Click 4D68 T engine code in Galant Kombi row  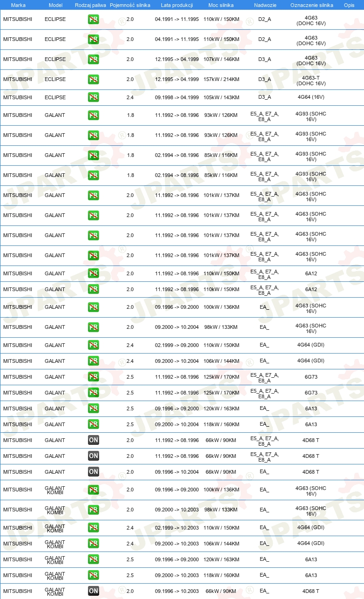tap(311, 591)
